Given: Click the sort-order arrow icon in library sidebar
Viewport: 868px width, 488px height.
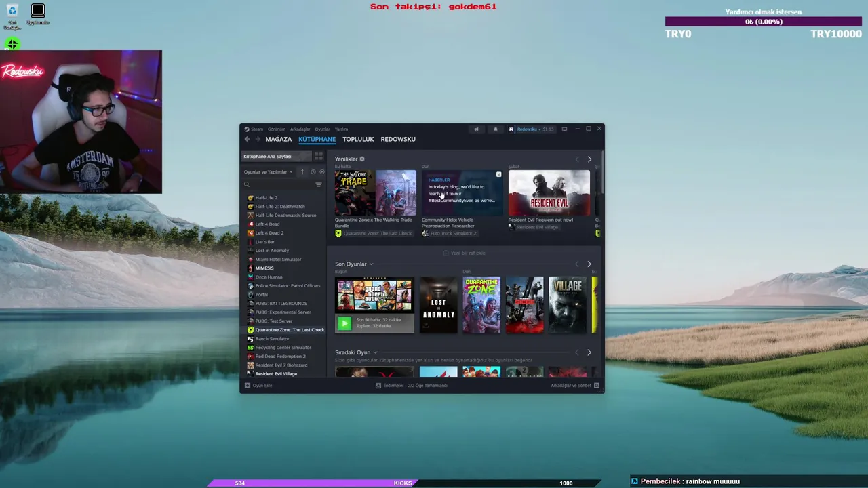Looking at the screenshot, I should coord(302,171).
